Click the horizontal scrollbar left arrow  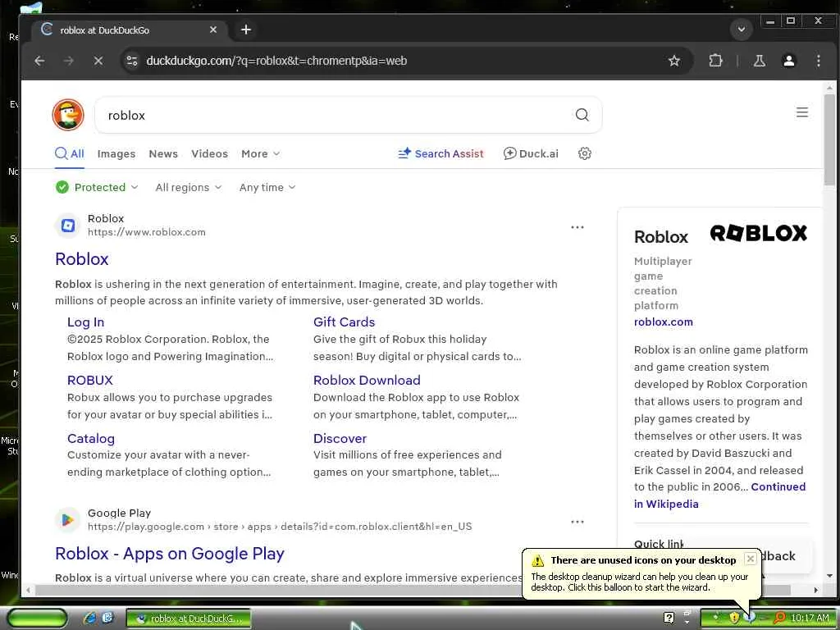[29, 591]
